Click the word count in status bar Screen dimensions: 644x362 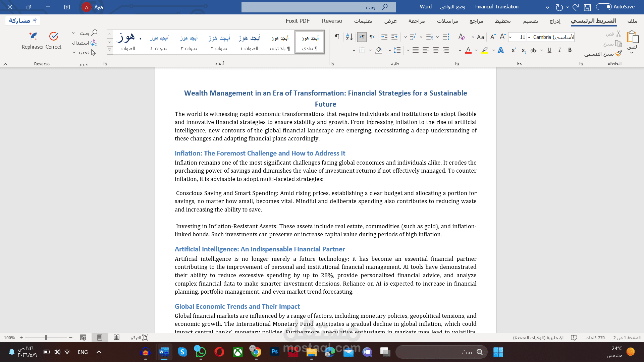(595, 338)
